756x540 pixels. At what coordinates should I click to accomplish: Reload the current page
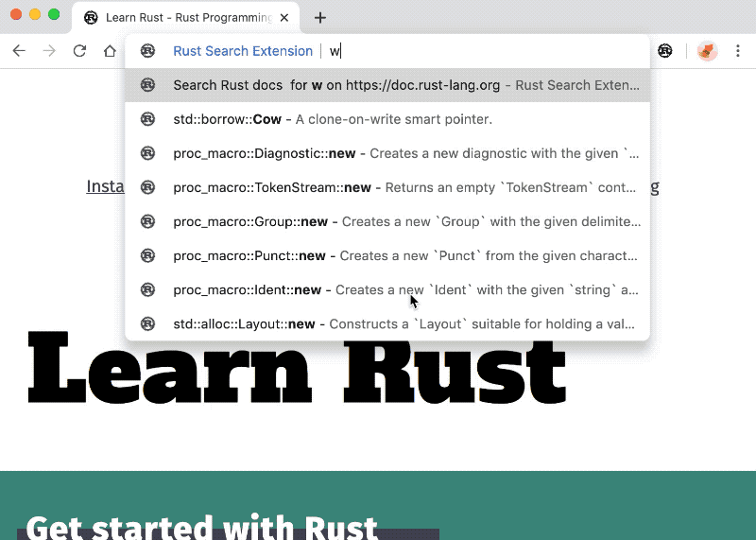point(79,51)
